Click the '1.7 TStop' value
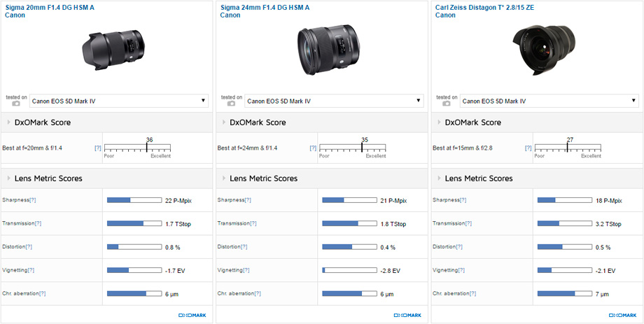 (x=178, y=224)
